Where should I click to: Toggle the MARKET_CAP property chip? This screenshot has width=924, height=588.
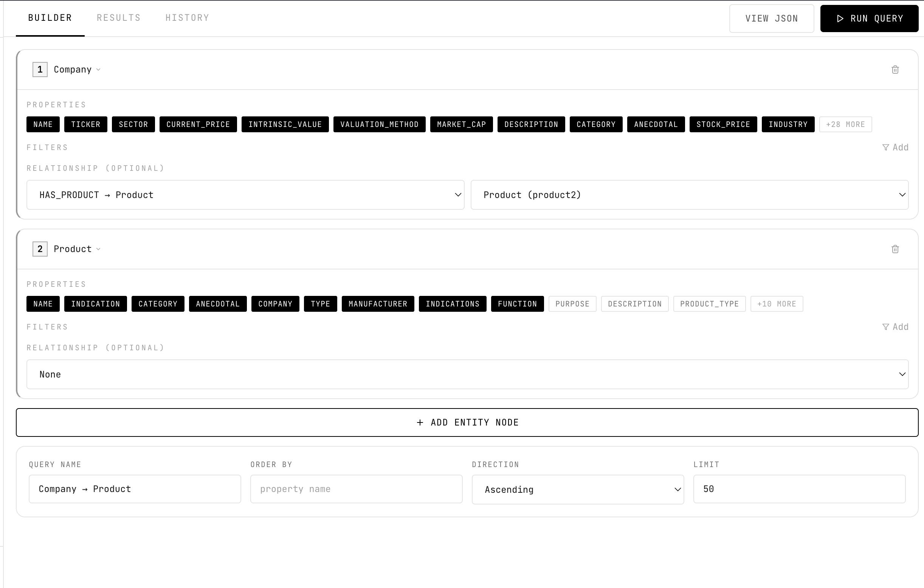coord(461,124)
